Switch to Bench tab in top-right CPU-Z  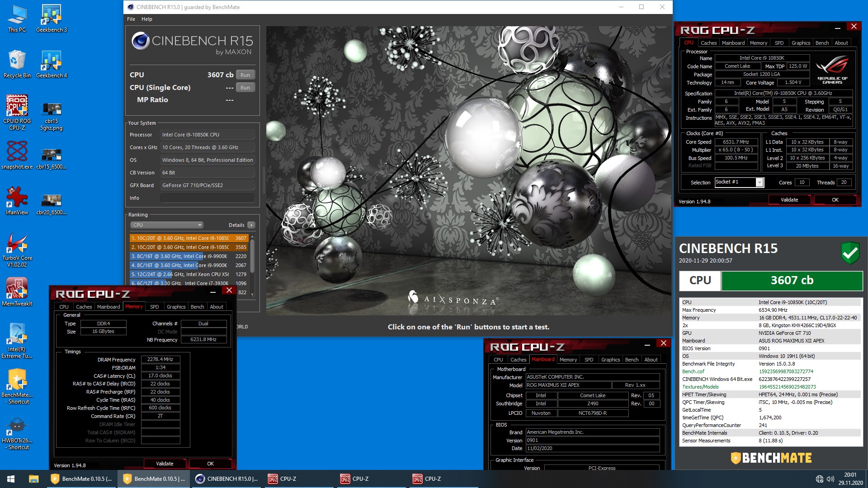pyautogui.click(x=822, y=43)
